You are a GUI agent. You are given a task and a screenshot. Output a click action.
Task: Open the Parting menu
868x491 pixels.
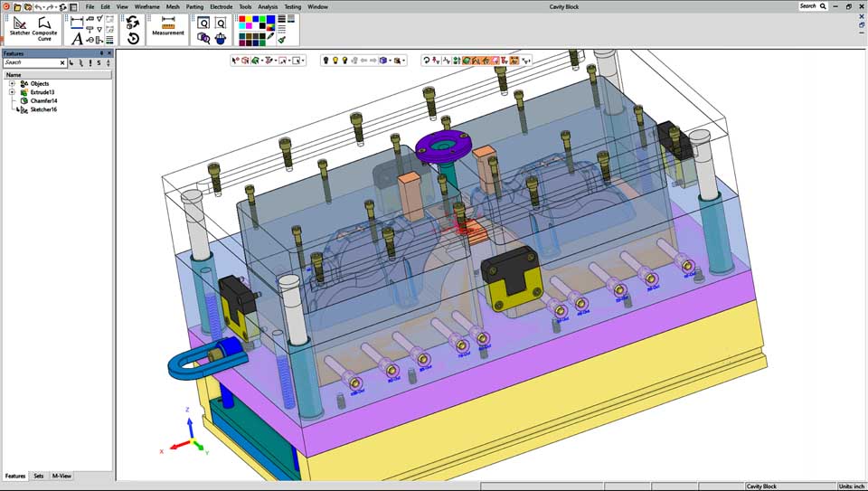195,7
